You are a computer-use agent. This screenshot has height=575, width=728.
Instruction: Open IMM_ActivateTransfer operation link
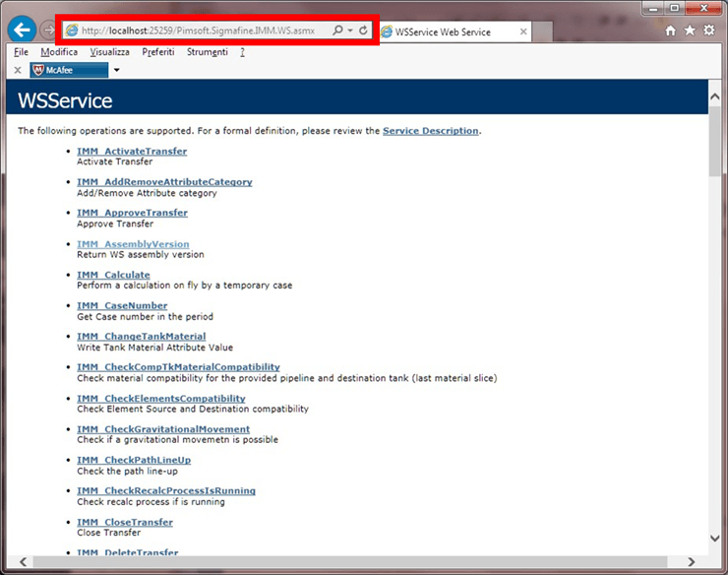click(x=132, y=151)
